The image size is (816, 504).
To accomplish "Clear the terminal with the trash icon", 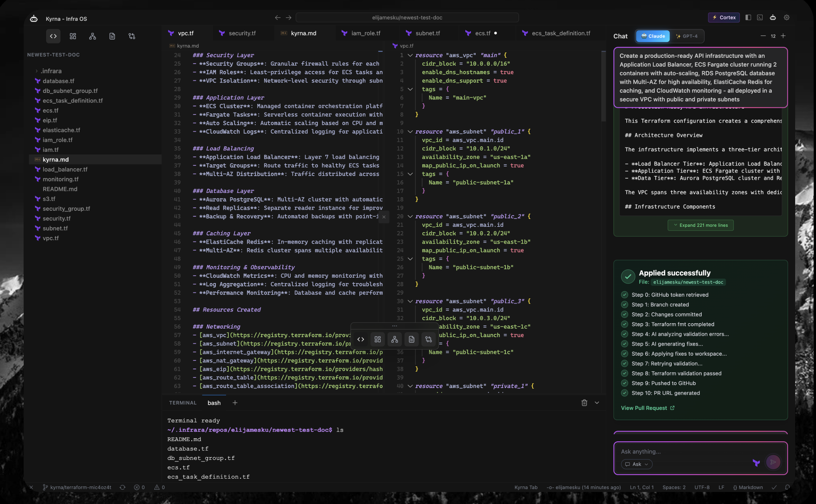I will tap(584, 402).
